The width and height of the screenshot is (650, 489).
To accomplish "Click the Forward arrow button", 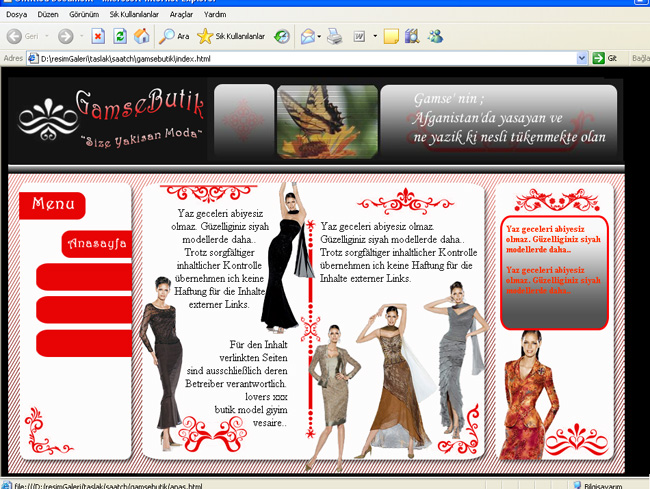I will (x=65, y=36).
